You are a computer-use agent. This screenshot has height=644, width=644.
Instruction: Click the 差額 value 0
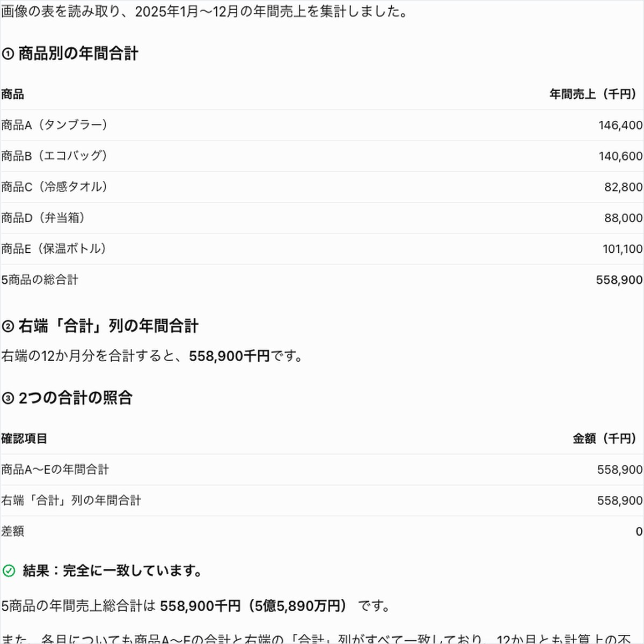(x=639, y=532)
